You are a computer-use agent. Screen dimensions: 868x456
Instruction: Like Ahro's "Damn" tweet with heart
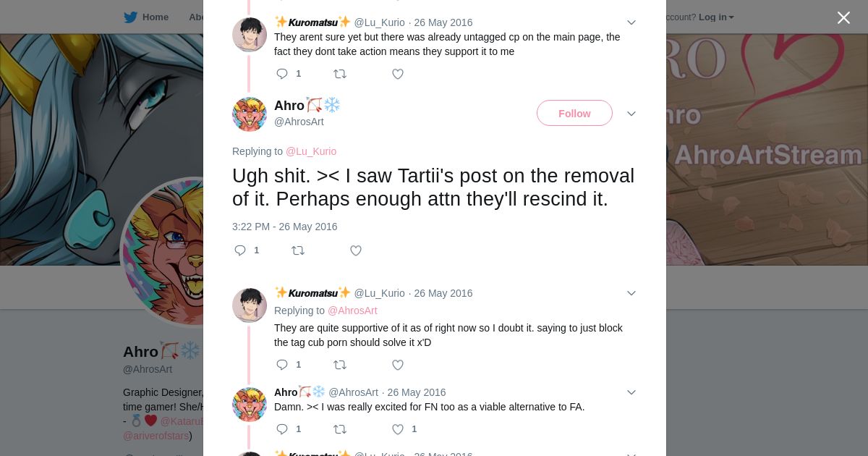point(398,429)
